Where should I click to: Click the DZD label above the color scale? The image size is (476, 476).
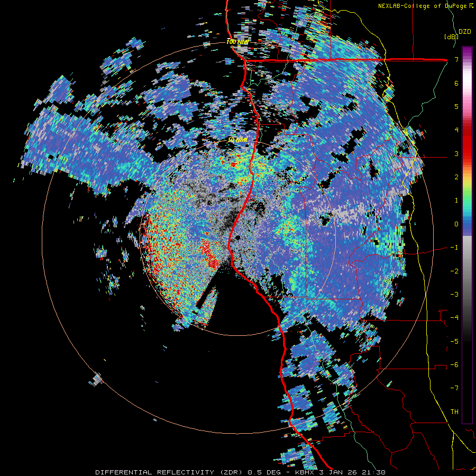click(x=465, y=32)
